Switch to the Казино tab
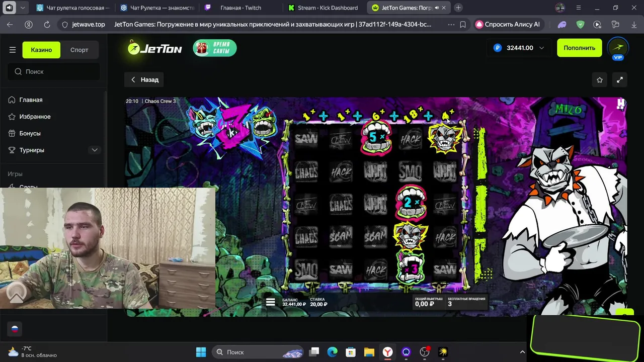The width and height of the screenshot is (644, 362). 41,50
